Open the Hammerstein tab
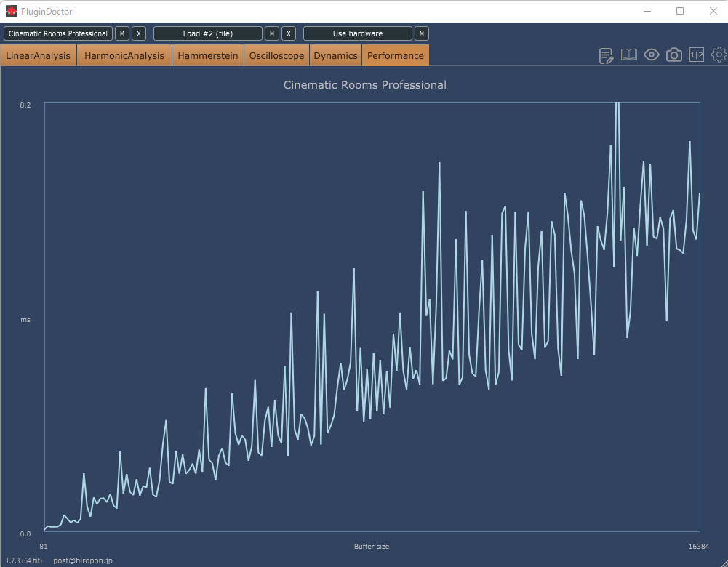The width and height of the screenshot is (728, 567). (x=207, y=56)
